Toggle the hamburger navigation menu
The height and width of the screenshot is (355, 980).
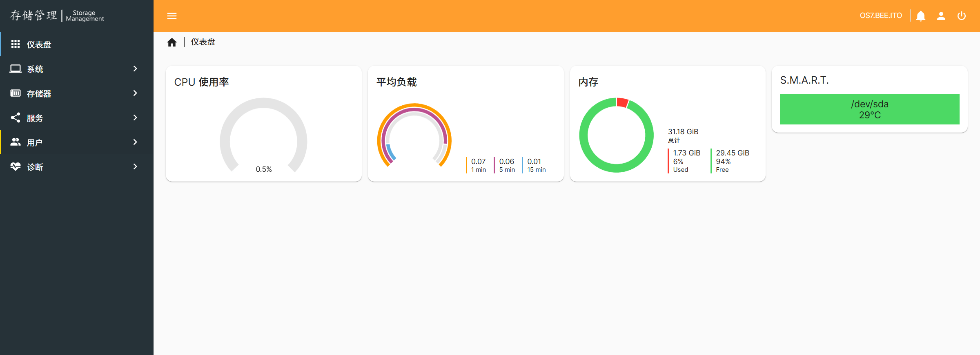(172, 16)
